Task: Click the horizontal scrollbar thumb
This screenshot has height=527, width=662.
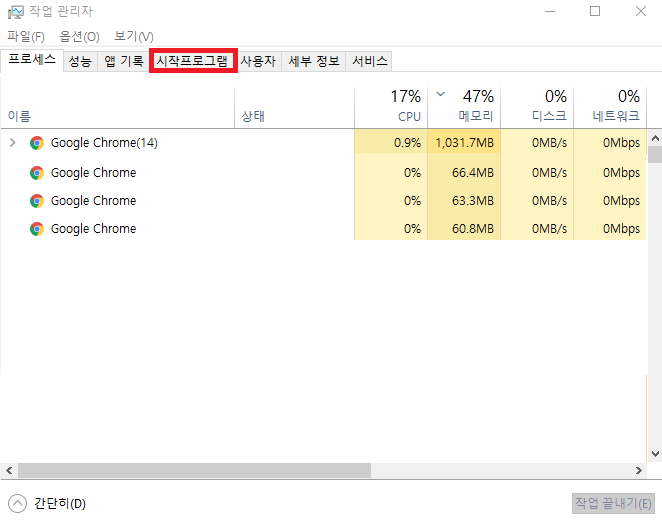Action: 194,470
